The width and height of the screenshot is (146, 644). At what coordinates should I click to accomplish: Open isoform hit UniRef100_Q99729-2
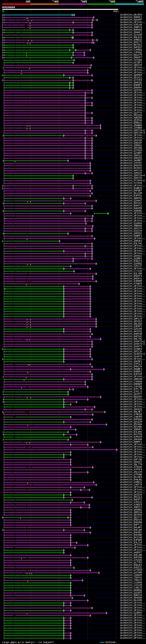point(132,130)
